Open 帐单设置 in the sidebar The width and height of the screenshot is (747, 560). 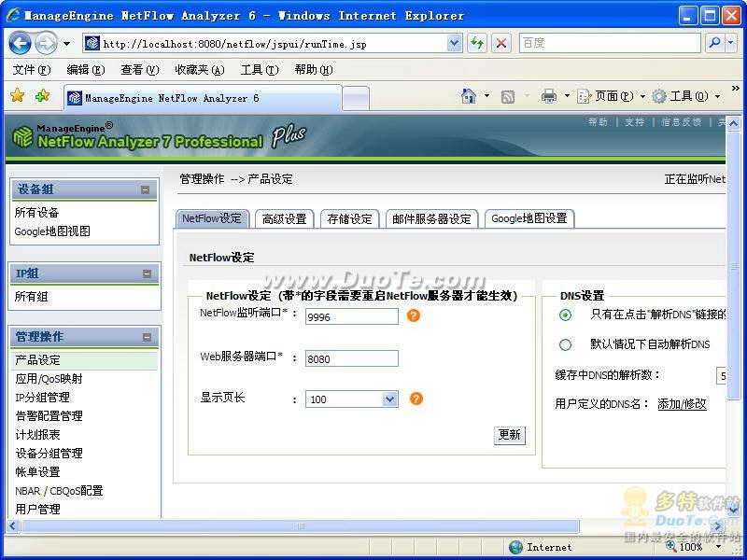coord(37,472)
